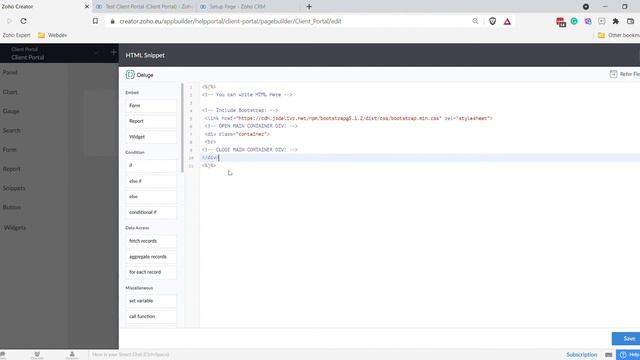
Task: Insert the 'if' condition block
Action: pos(151,165)
